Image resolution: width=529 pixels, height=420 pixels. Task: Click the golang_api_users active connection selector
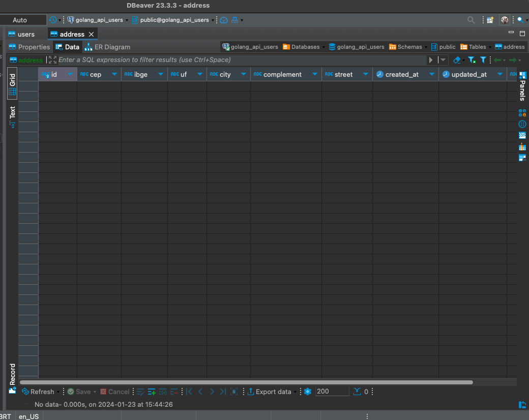coord(98,20)
